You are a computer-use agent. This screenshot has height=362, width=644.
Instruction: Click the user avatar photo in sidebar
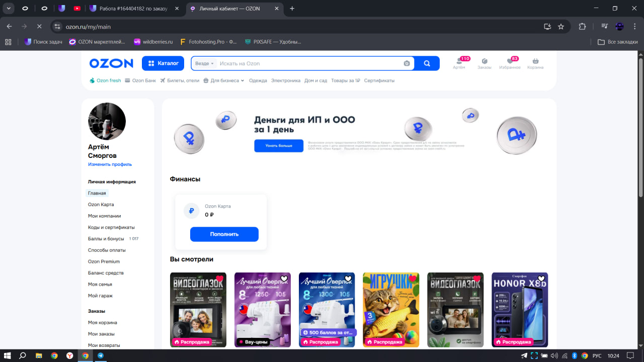(x=107, y=121)
